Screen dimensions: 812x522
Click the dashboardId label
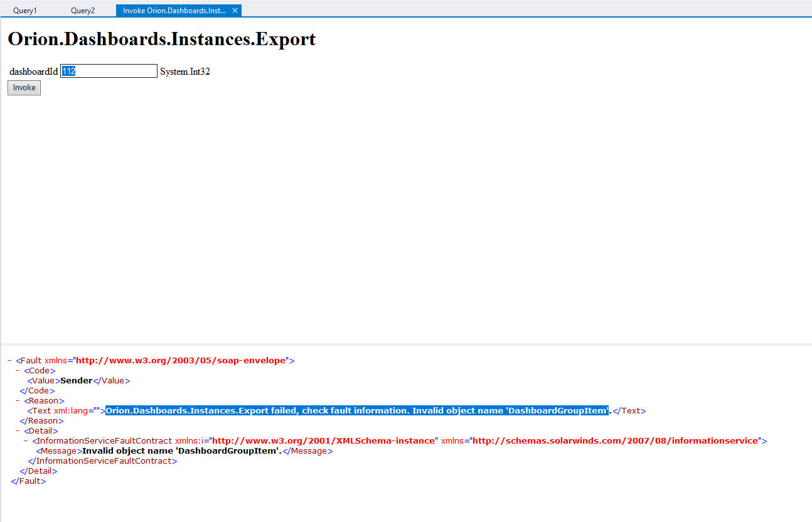point(34,72)
